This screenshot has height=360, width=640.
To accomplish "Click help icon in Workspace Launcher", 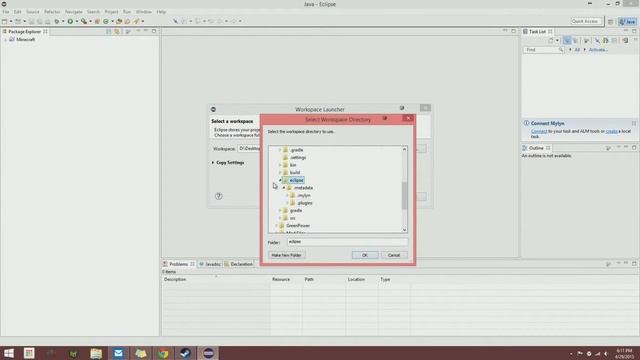I will coord(219,196).
